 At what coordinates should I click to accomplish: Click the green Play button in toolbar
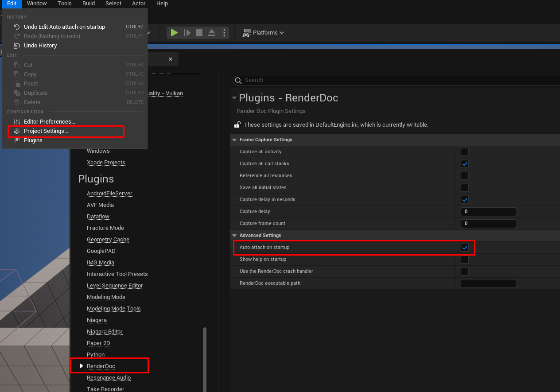[x=174, y=33]
